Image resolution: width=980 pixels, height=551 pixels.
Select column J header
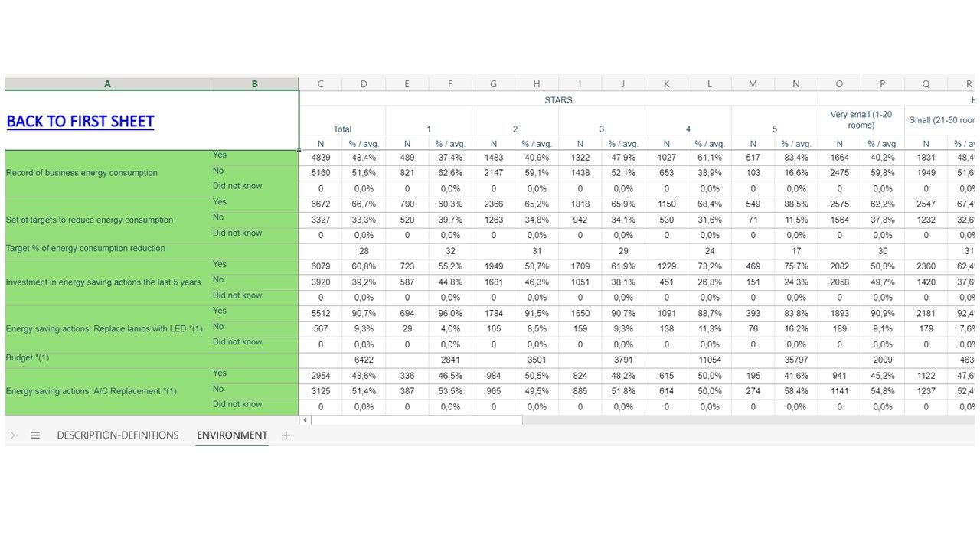point(623,84)
